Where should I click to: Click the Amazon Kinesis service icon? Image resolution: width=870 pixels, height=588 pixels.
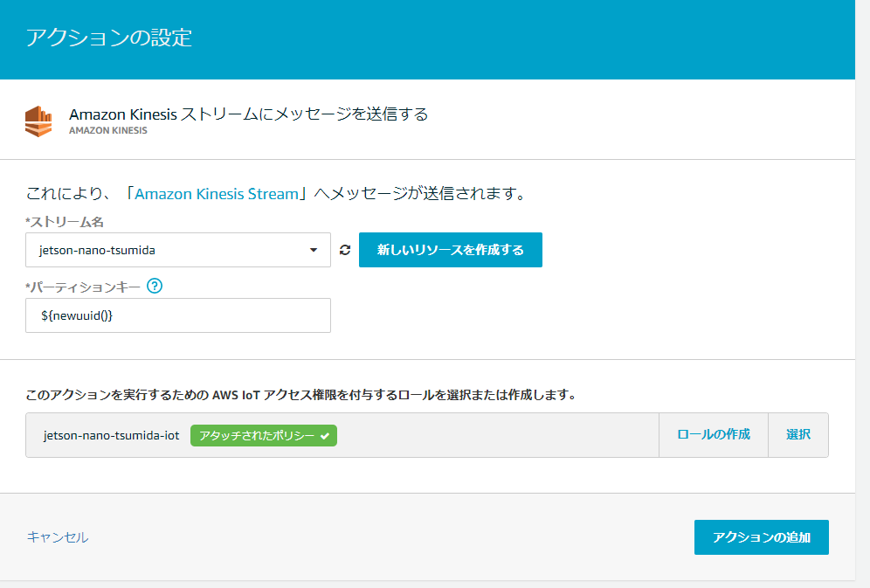pyautogui.click(x=38, y=121)
